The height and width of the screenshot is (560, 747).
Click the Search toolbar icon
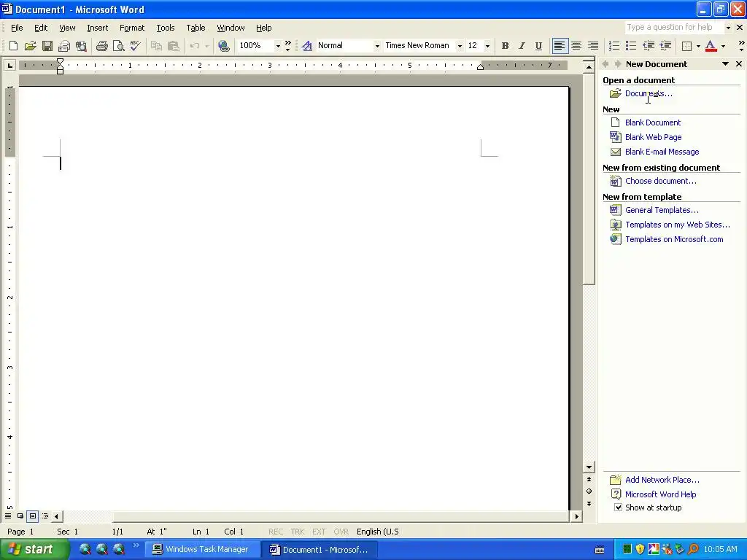pos(82,46)
